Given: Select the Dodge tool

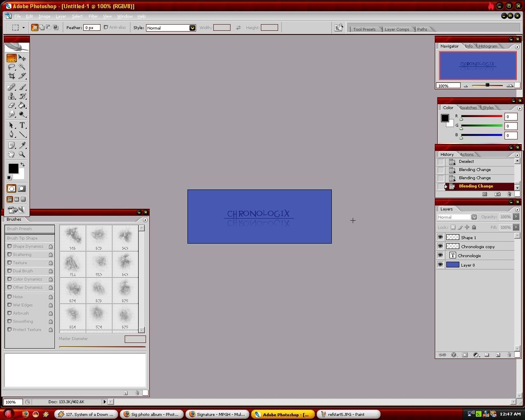Looking at the screenshot, I should tap(22, 114).
